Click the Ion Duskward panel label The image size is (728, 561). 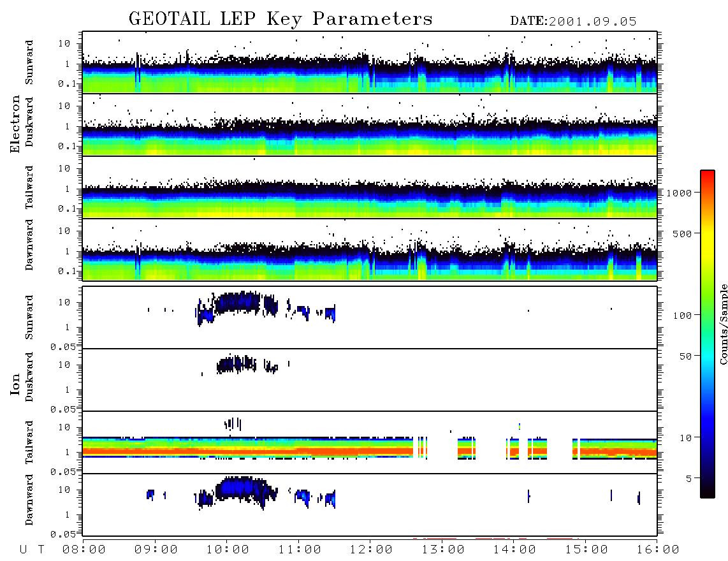click(29, 377)
